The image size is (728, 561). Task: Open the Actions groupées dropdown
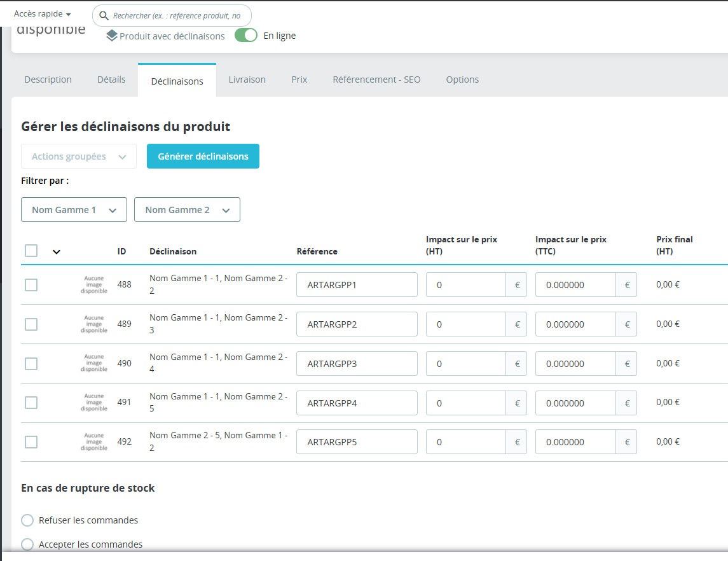click(79, 156)
